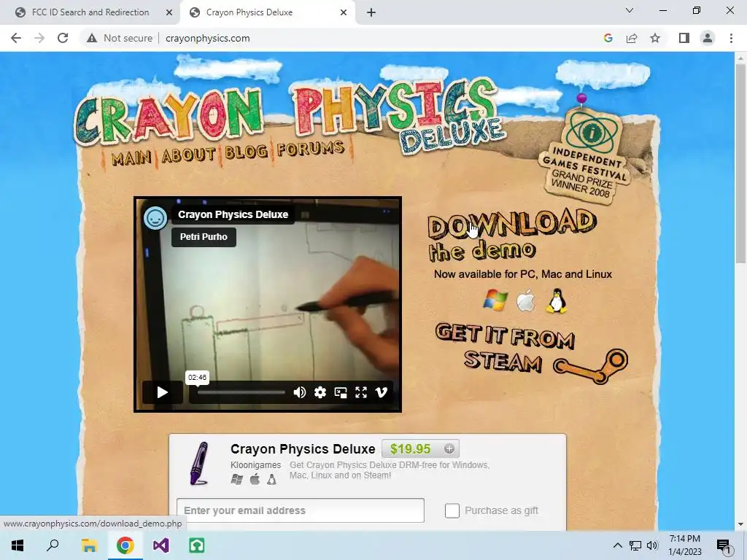Viewport: 747px width, 560px height.
Task: Open the green taskbar app icon
Action: coord(197,545)
